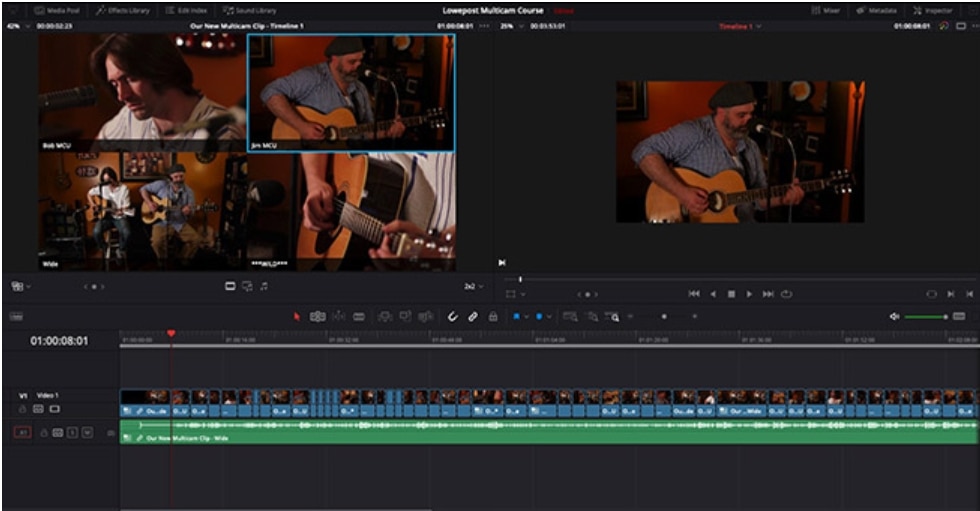
Task: Toggle the position lock icon
Action: [493, 317]
